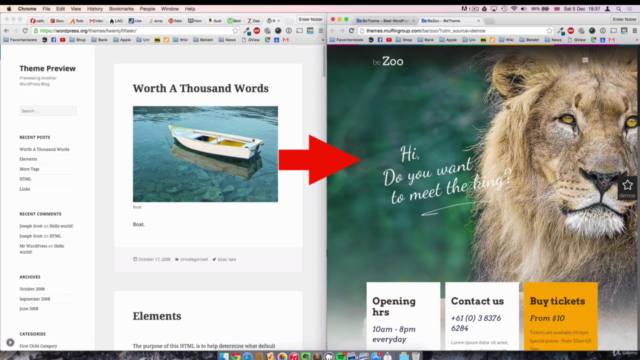This screenshot has width=640, height=360.
Task: Open the File menu
Action: [x=46, y=9]
